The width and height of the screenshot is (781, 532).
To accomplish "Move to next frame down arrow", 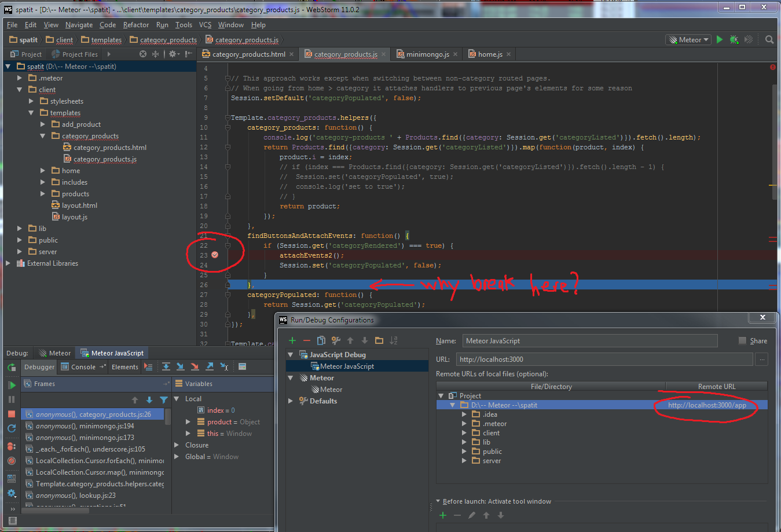I will (x=149, y=400).
